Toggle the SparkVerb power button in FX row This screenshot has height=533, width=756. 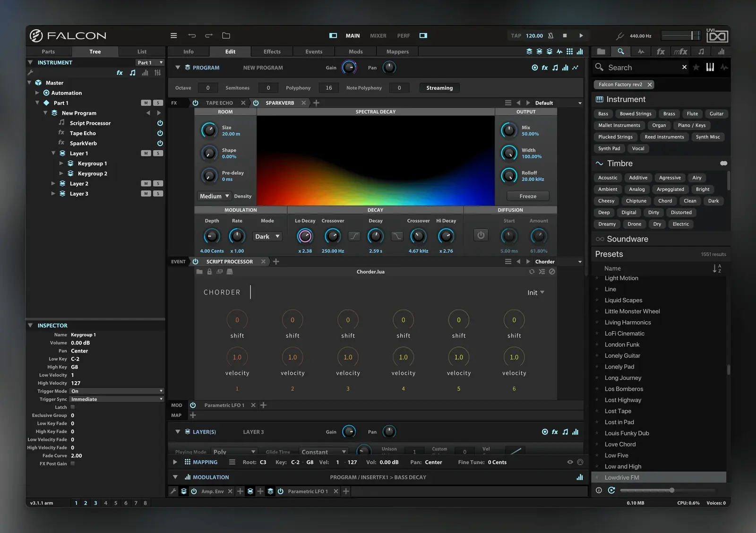[256, 103]
